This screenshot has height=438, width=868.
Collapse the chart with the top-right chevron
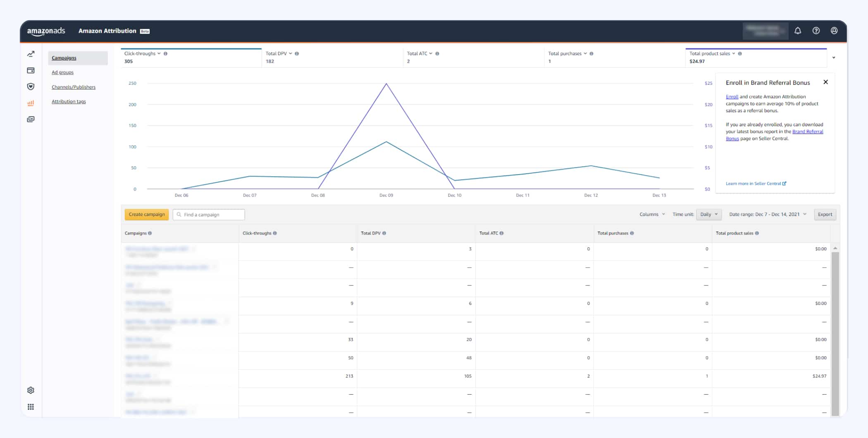(x=834, y=57)
